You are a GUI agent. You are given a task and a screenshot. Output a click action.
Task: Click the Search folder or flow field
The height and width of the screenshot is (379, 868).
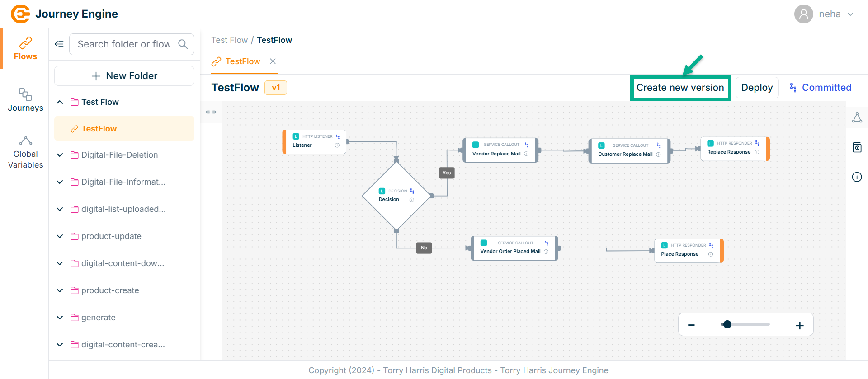coord(123,44)
